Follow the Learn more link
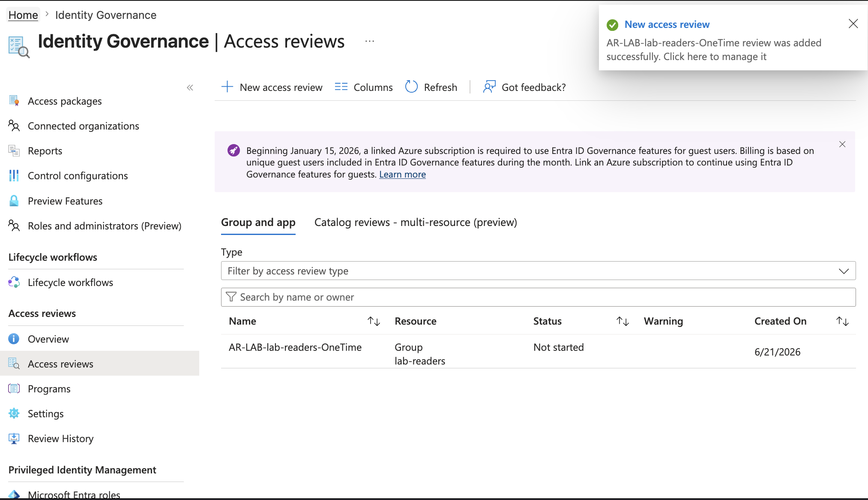 pos(402,174)
